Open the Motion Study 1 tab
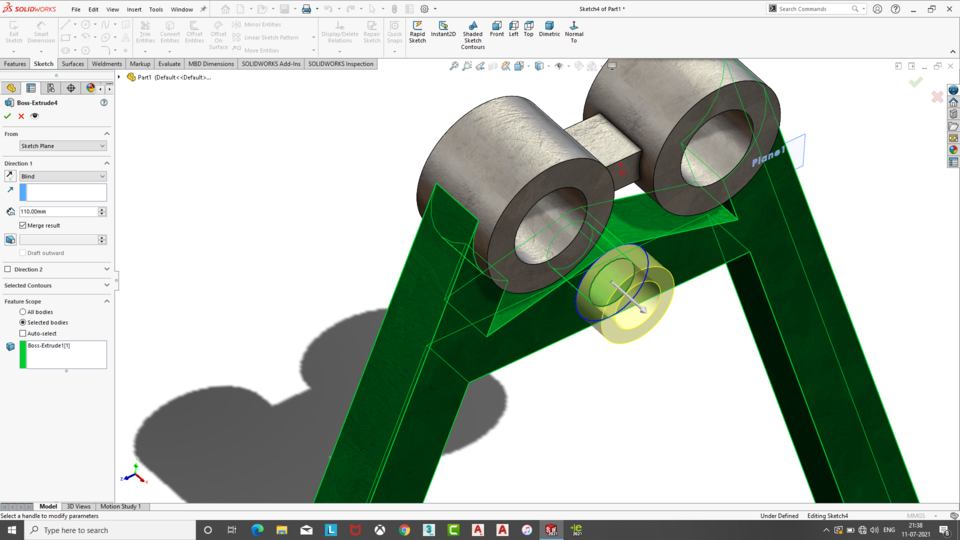960x540 pixels. coord(120,506)
